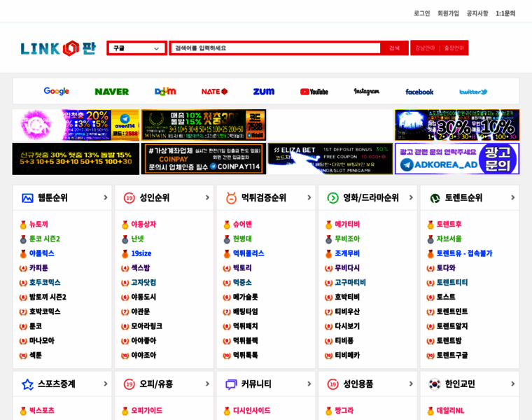Click the 스포츠중계 star icon

27,384
